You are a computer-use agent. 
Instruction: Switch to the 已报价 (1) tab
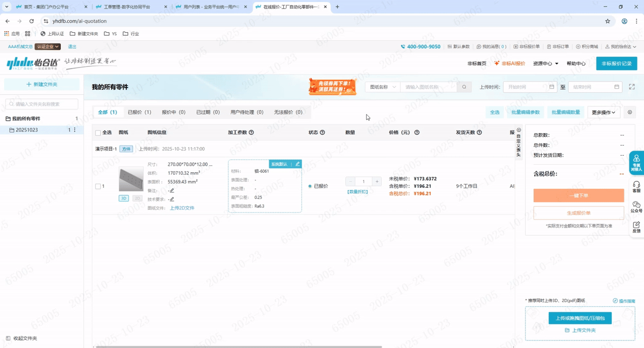(139, 112)
